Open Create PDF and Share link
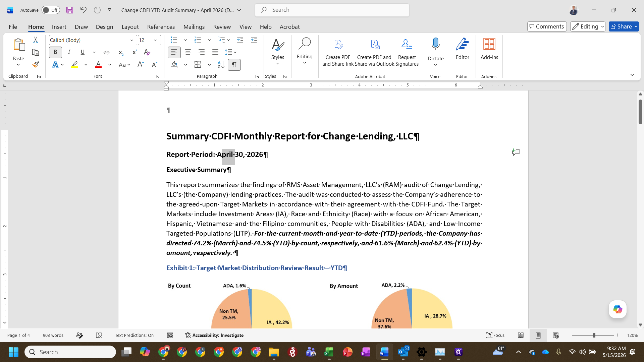The width and height of the screenshot is (644, 362). [x=338, y=52]
